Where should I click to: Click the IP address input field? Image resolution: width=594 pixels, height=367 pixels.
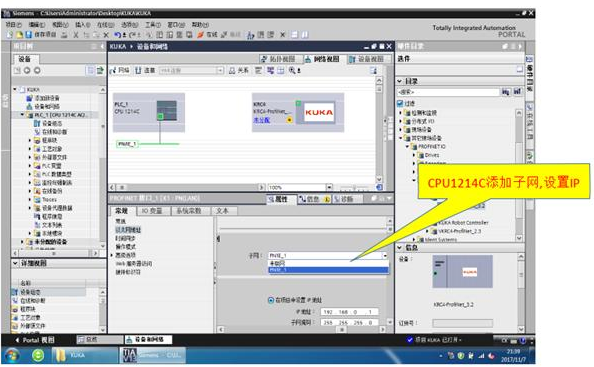click(x=349, y=312)
